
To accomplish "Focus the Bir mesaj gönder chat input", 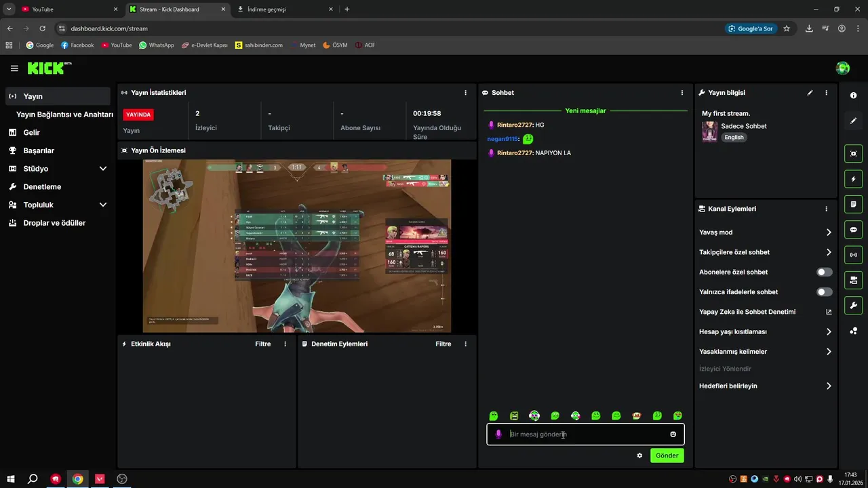I will click(585, 434).
